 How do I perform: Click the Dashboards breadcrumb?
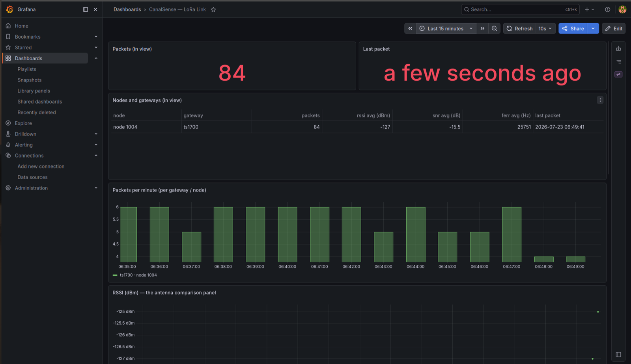[127, 9]
